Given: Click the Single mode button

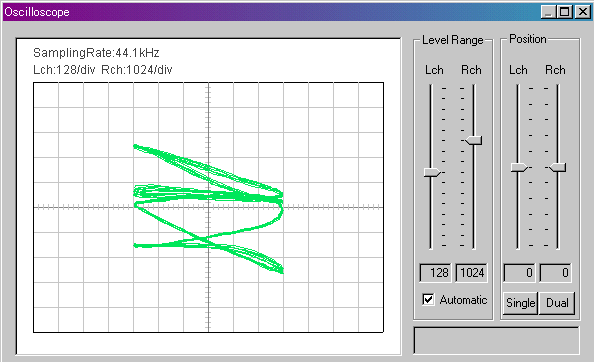Looking at the screenshot, I should pos(520,303).
